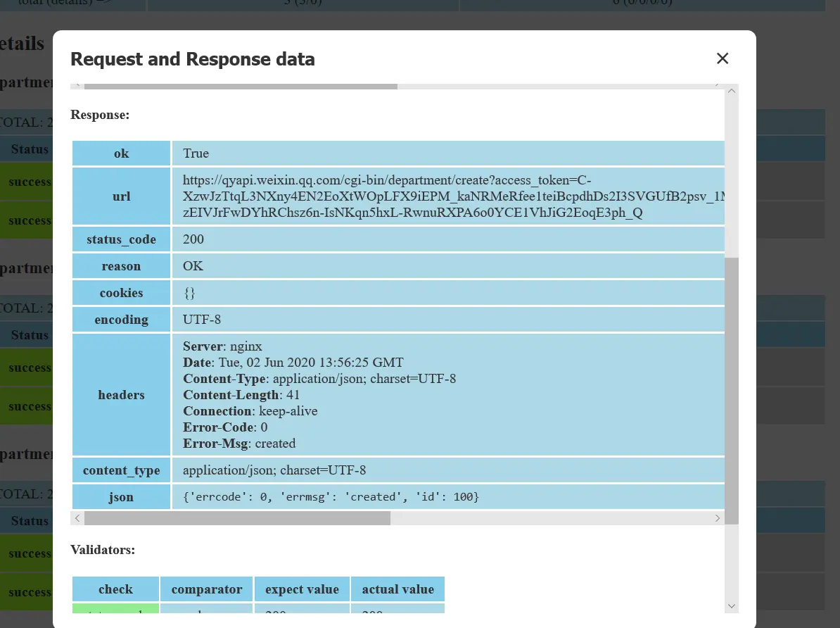Click the 'Connection: keep-alive' line

[x=250, y=410]
